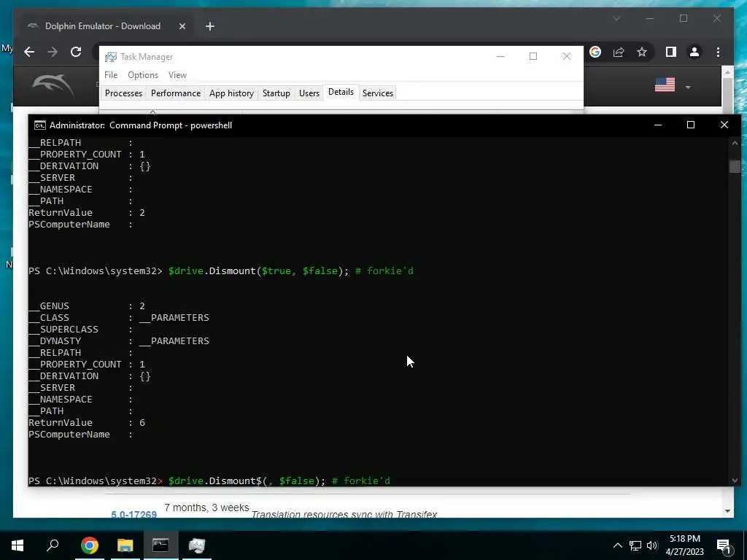Switch to Task Manager's App history tab

(x=231, y=93)
